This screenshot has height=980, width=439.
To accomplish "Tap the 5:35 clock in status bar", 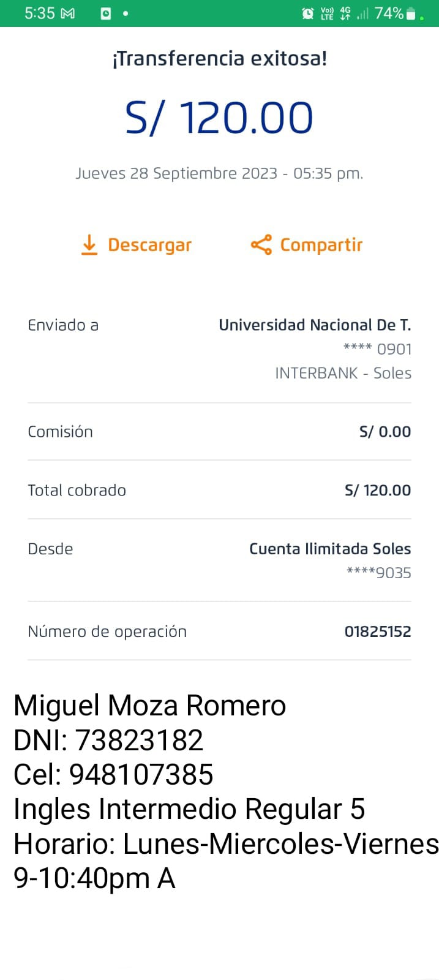I will click(x=39, y=13).
